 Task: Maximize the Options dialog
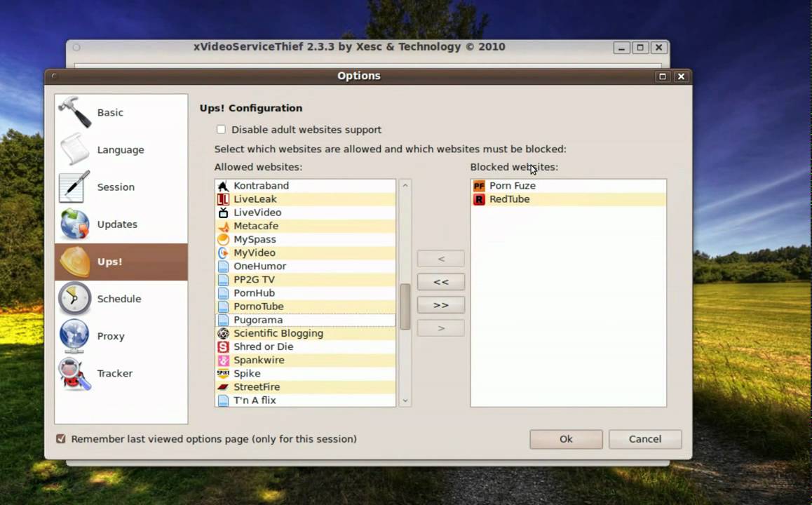(x=663, y=76)
